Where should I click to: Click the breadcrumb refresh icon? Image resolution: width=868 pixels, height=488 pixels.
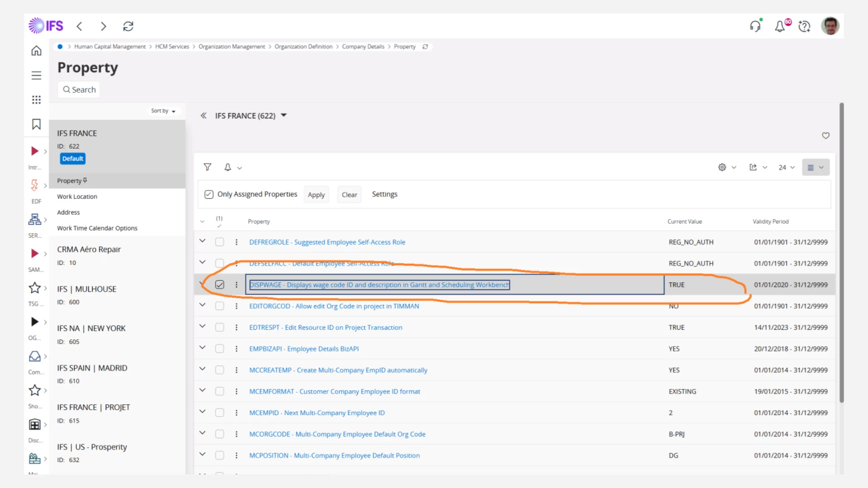click(x=425, y=47)
